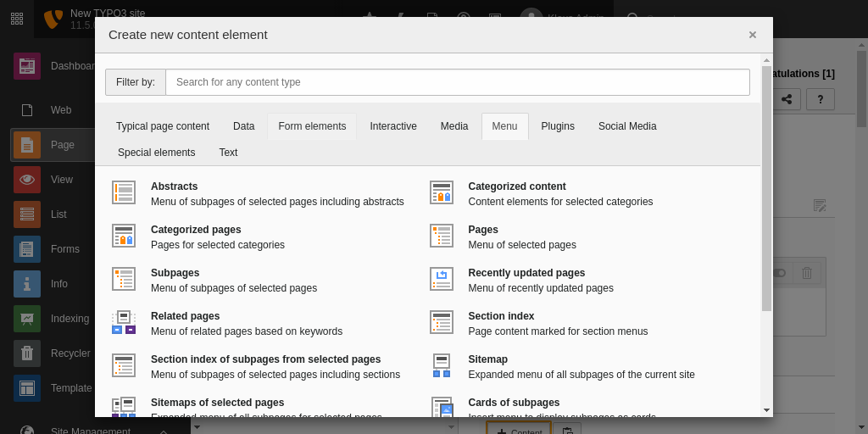868x434 pixels.
Task: Open the Form elements tab
Action: (312, 126)
